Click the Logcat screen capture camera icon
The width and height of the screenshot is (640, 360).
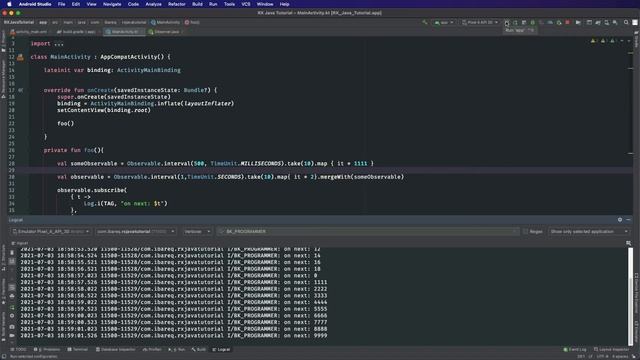click(12, 327)
